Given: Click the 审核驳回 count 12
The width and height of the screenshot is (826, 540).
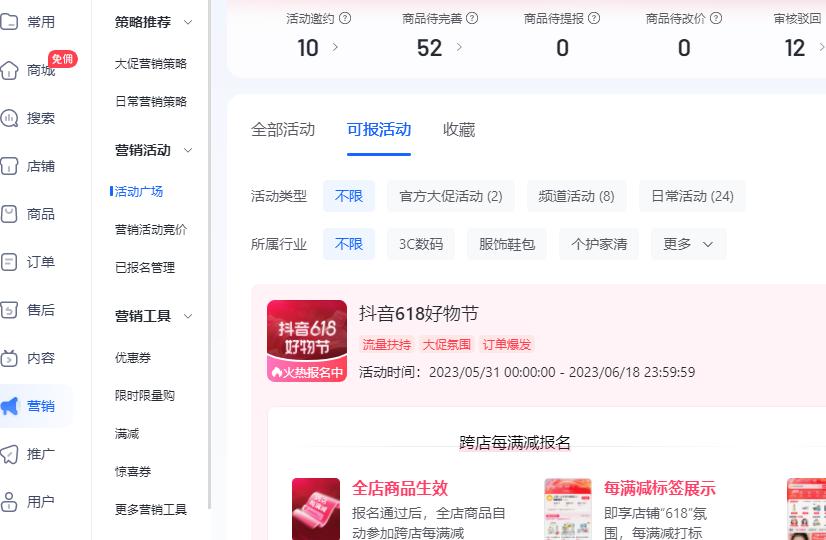Looking at the screenshot, I should (x=794, y=48).
